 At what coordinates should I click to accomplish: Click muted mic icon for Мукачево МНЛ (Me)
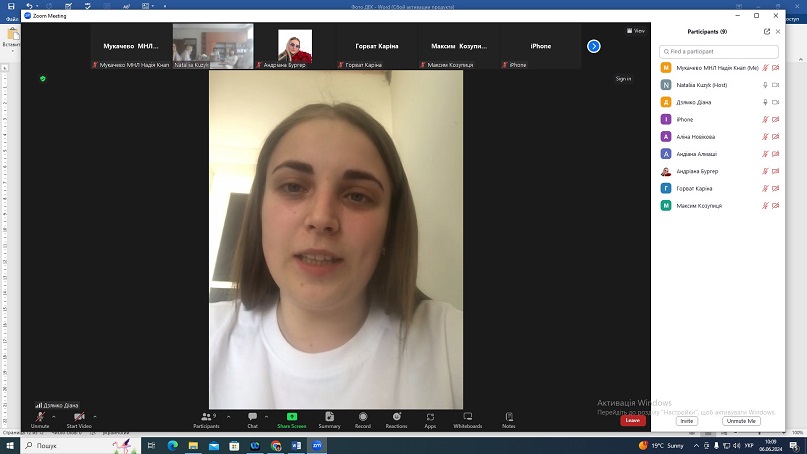765,68
